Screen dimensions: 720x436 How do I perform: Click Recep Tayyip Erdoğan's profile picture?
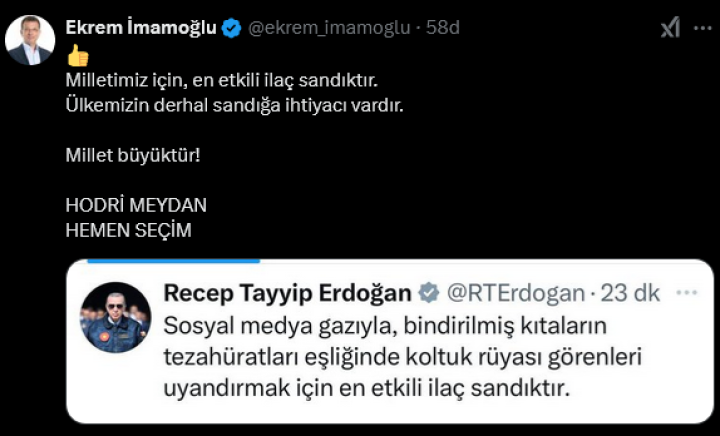click(x=115, y=317)
